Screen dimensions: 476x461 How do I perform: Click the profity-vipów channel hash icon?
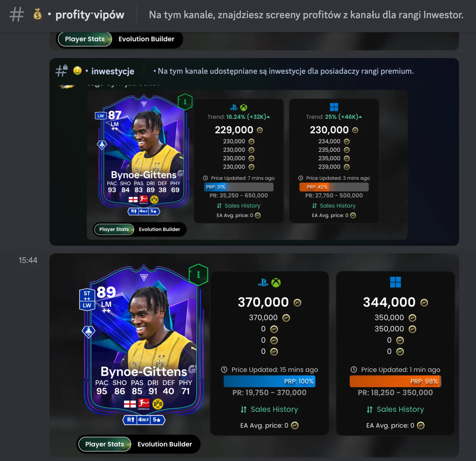pos(16,14)
